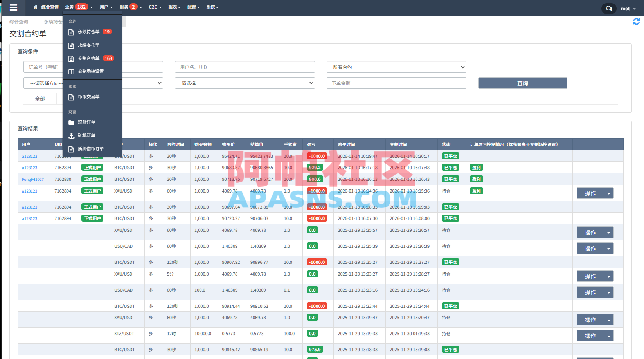Open the chat messages icon near root
Viewport: 644px width, 359px height.
(x=609, y=8)
